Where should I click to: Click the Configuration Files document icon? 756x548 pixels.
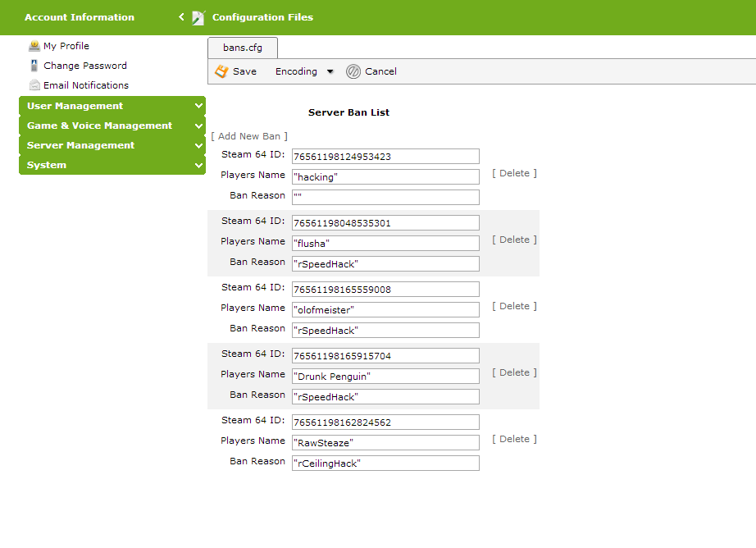198,18
